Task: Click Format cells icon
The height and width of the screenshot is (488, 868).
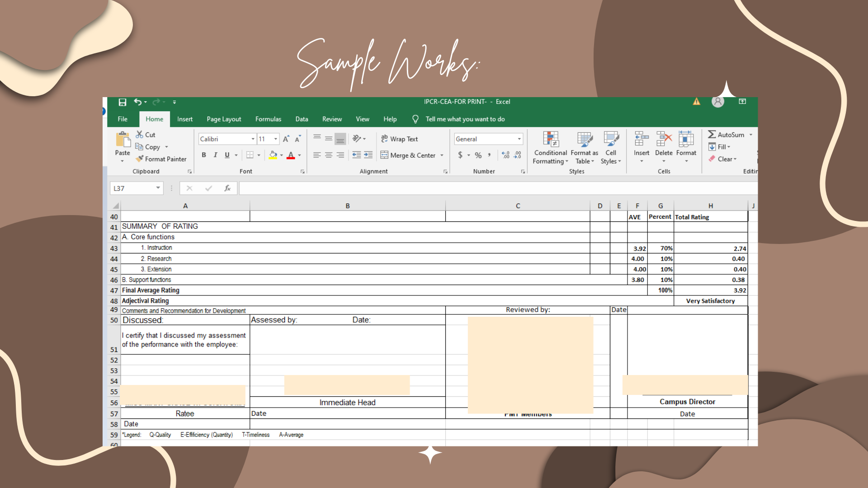Action: pos(686,140)
